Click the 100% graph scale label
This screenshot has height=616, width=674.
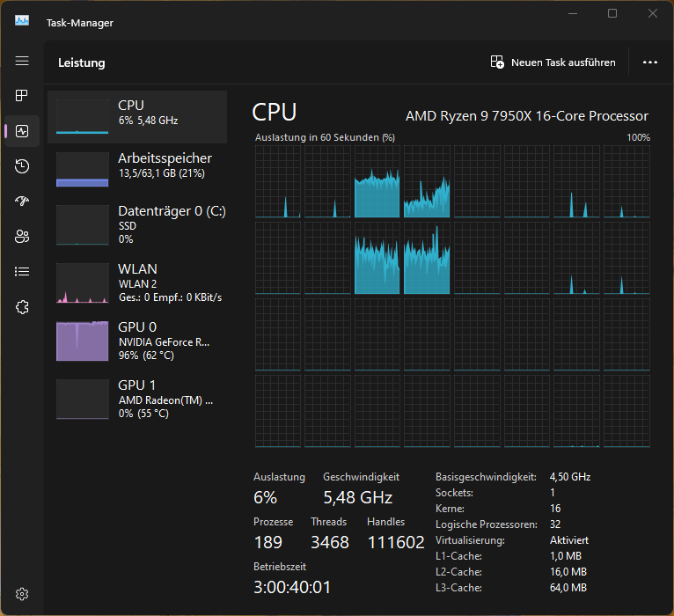[638, 137]
